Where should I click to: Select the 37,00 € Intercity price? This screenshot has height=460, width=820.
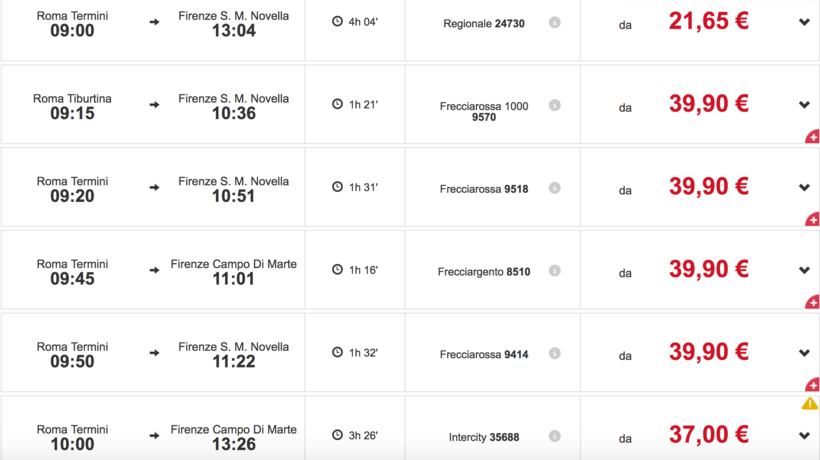[x=708, y=435]
